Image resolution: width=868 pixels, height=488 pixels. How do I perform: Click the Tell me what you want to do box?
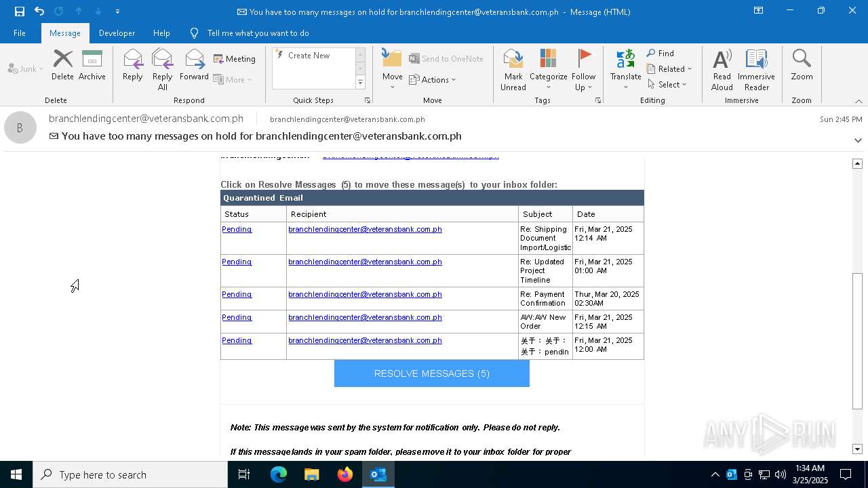(x=258, y=33)
